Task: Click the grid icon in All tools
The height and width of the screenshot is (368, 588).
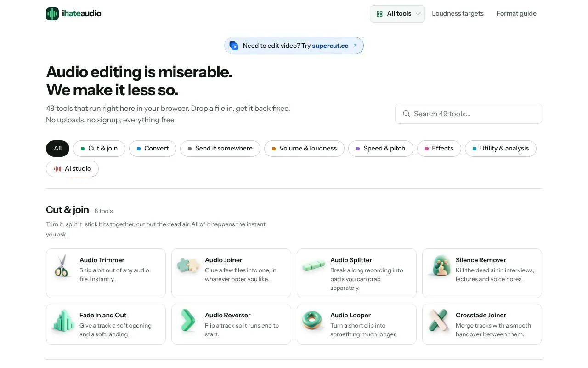Action: pyautogui.click(x=379, y=14)
